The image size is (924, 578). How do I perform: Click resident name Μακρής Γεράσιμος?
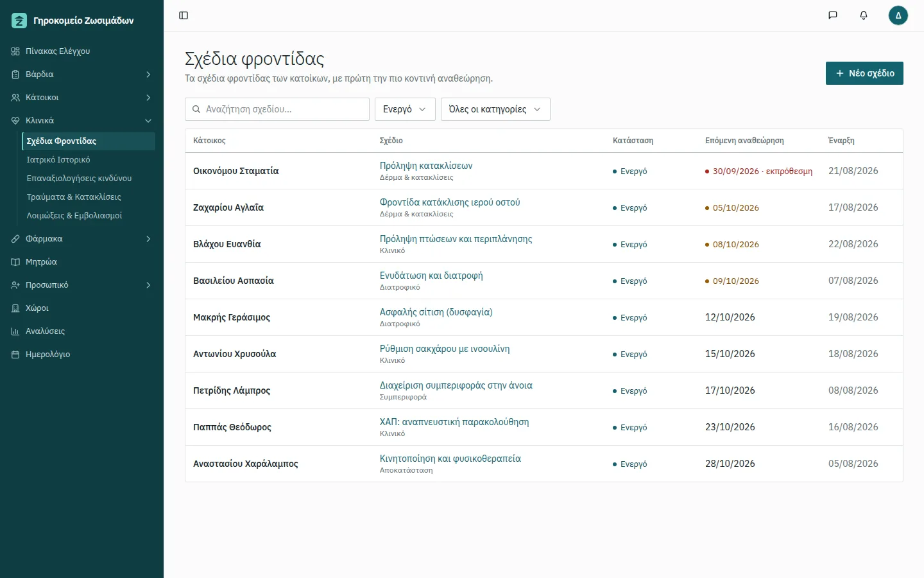click(232, 317)
